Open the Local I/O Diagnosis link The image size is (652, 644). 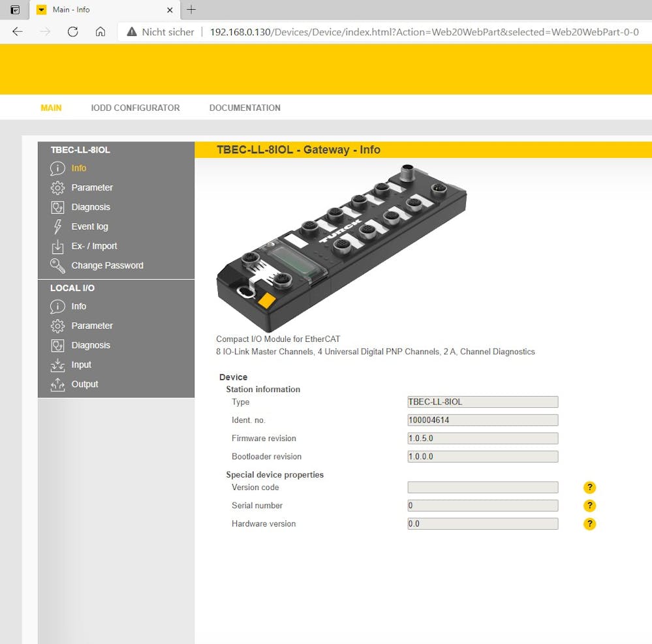[91, 346]
